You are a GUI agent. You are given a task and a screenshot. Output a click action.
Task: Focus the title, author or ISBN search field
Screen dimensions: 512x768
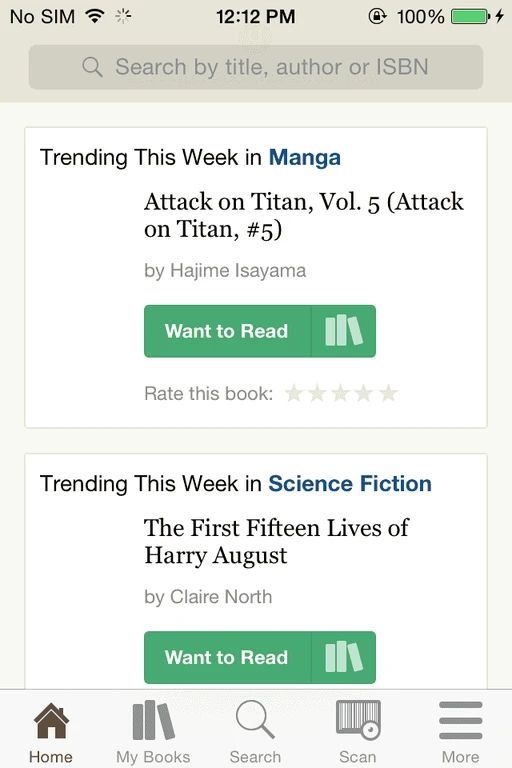pos(256,67)
